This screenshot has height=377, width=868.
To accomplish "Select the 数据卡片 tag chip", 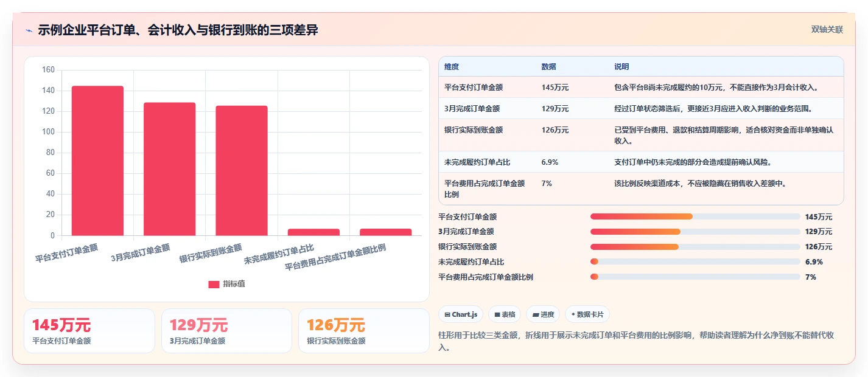I will click(587, 314).
